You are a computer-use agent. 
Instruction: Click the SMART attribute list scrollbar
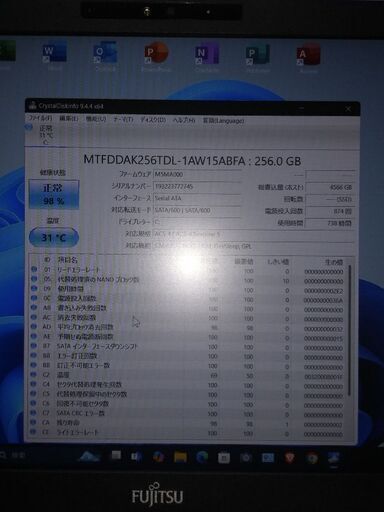(350, 330)
